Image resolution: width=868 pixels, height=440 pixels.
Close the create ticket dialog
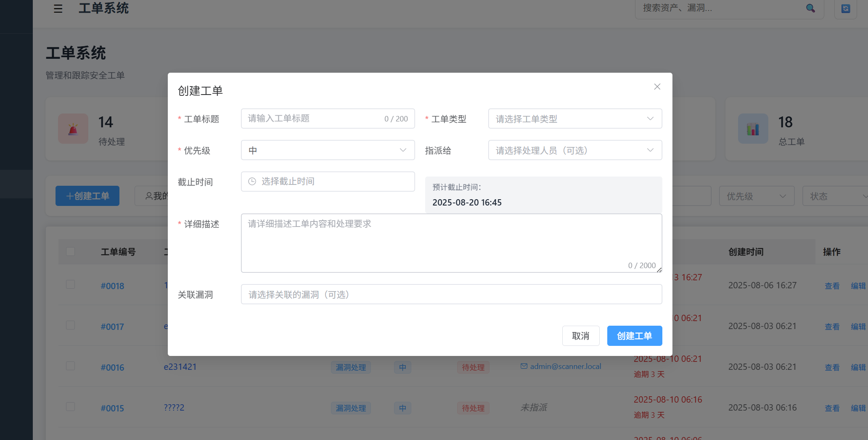coord(657,87)
